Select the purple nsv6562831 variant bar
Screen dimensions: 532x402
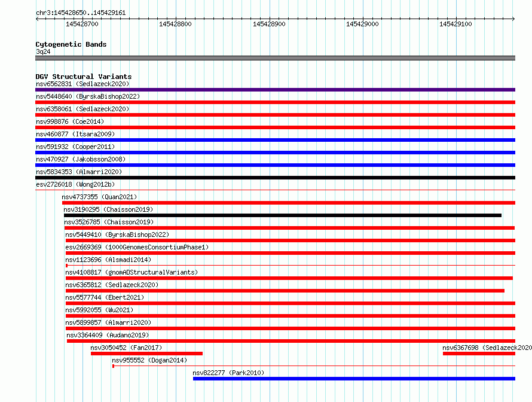[x=275, y=90]
